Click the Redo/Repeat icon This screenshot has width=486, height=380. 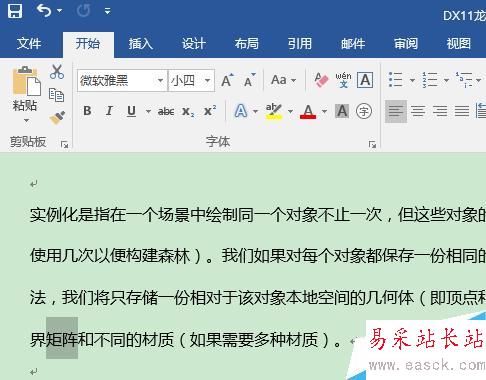(x=83, y=11)
